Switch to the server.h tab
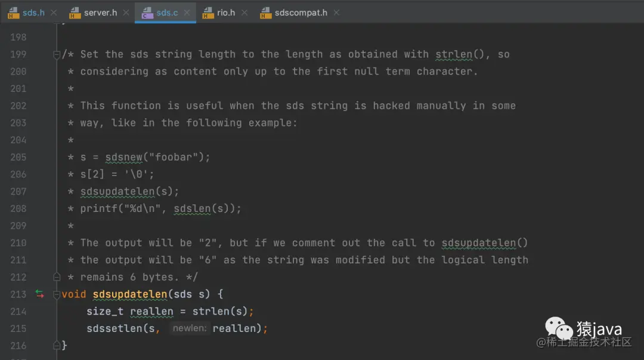This screenshot has width=644, height=360. click(100, 13)
